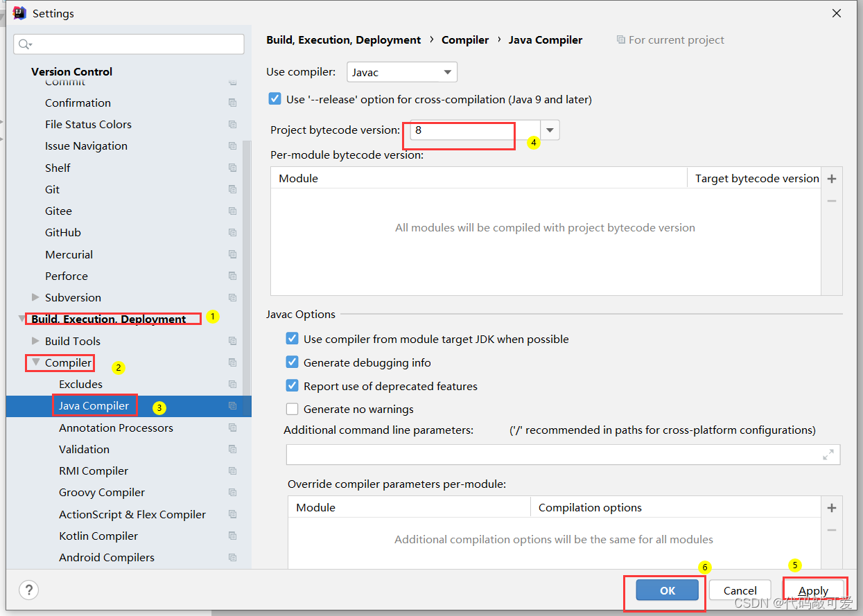The width and height of the screenshot is (863, 616).
Task: Add a module with the per-module bytecode plus icon
Action: click(x=832, y=179)
